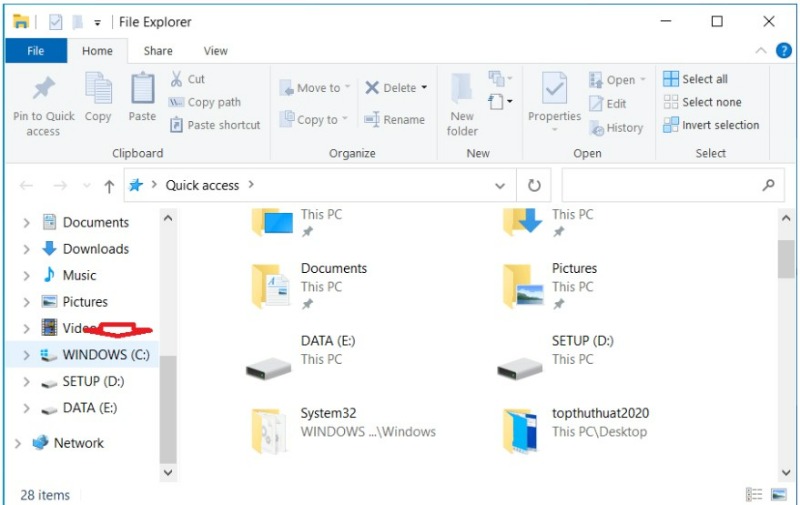
Task: Click the Quick Access Toolbar properties checkmark
Action: 56,22
